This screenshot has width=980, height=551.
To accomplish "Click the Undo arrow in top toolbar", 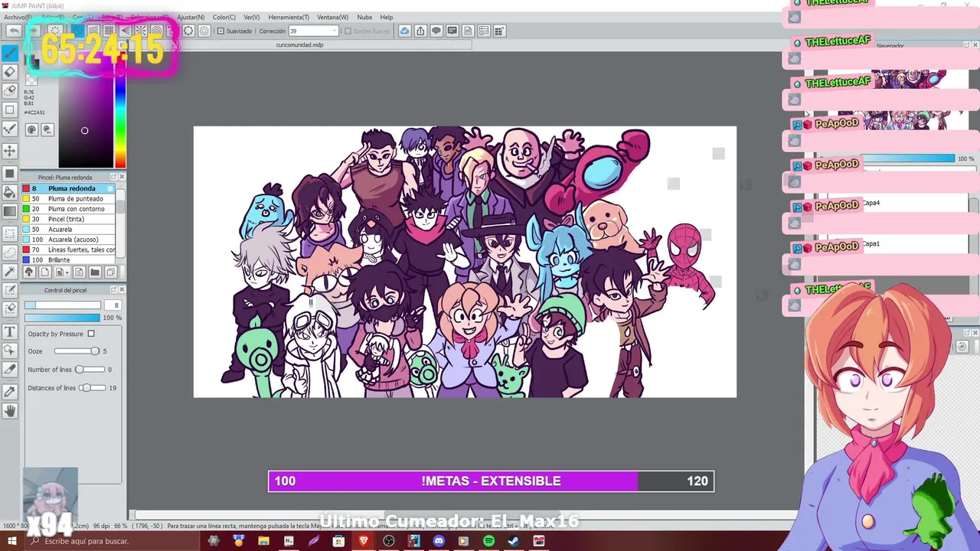I will [13, 31].
